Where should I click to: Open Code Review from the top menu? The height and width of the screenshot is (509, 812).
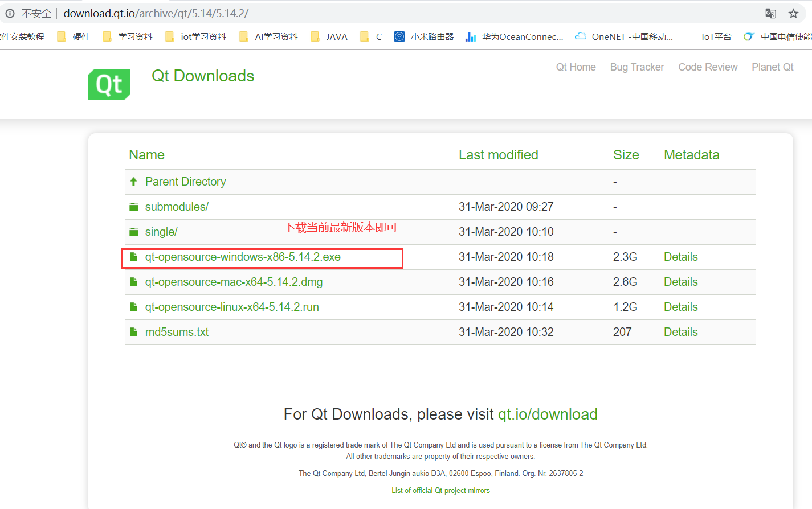coord(708,67)
